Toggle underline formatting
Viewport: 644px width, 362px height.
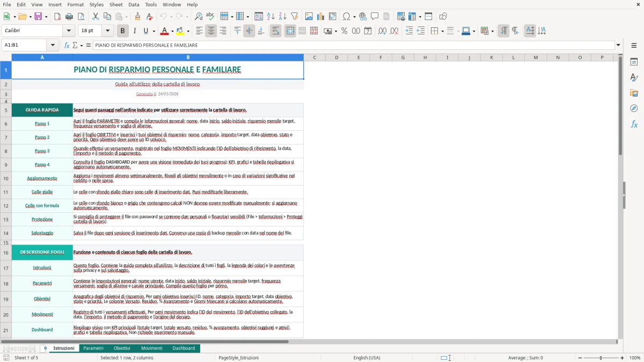click(x=146, y=31)
